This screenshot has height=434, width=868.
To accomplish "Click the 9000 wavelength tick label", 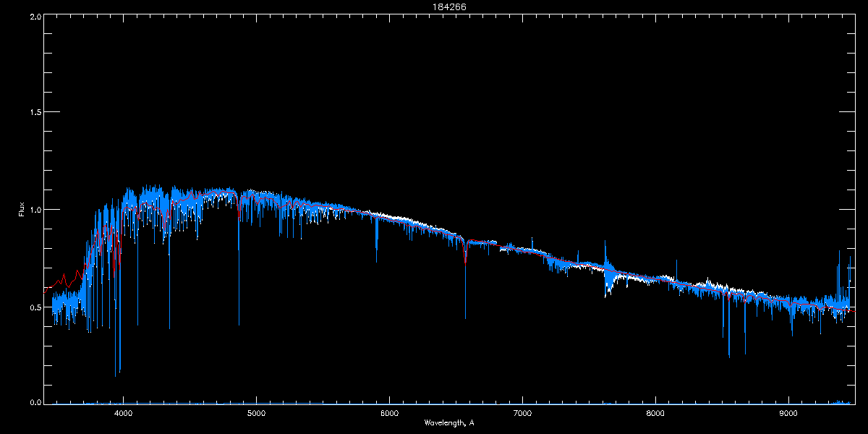I will pos(788,413).
